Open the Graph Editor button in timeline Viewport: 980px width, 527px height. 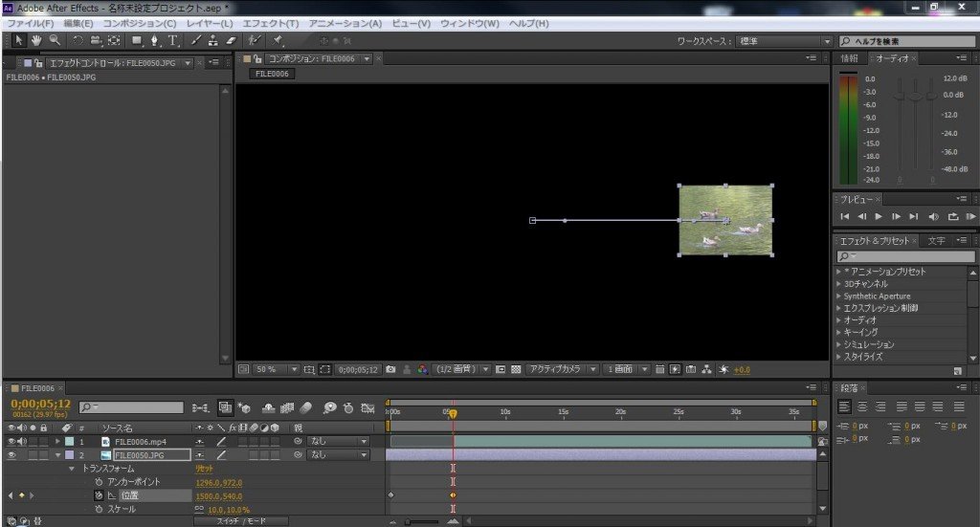pos(368,407)
